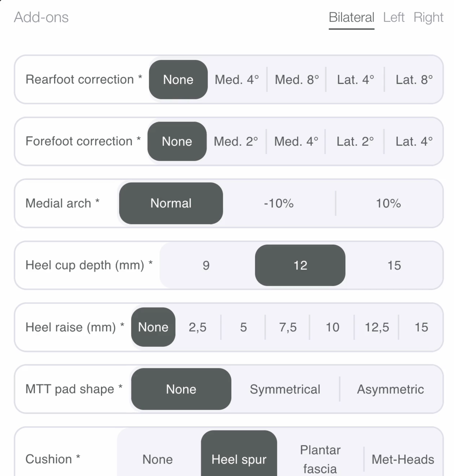
Task: Set Forefoot correction to Med. 2°
Action: 236,142
